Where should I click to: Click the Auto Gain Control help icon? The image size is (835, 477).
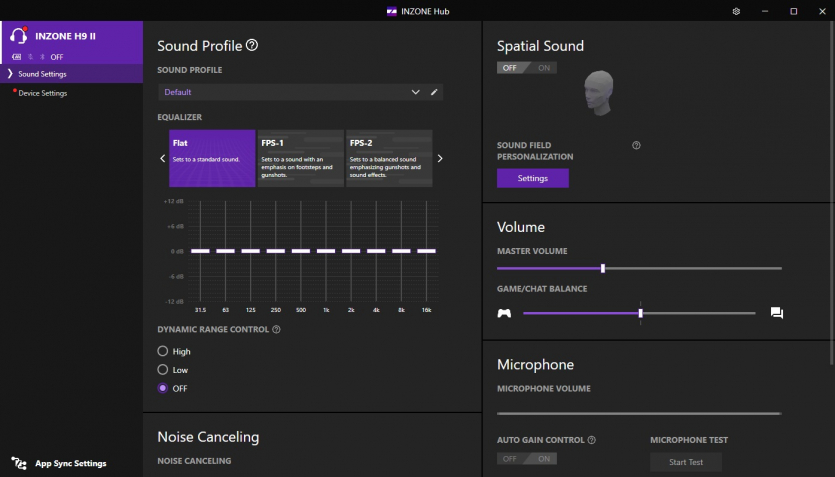point(592,440)
